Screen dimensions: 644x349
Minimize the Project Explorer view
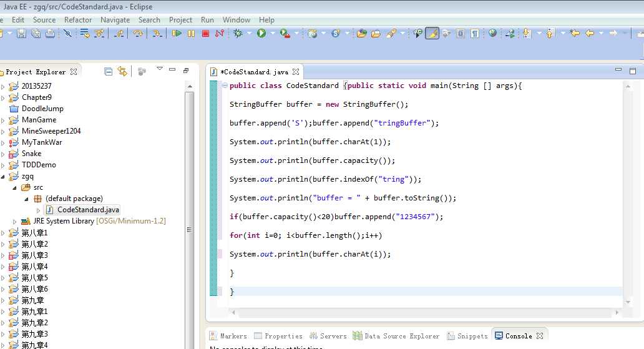pyautogui.click(x=172, y=69)
